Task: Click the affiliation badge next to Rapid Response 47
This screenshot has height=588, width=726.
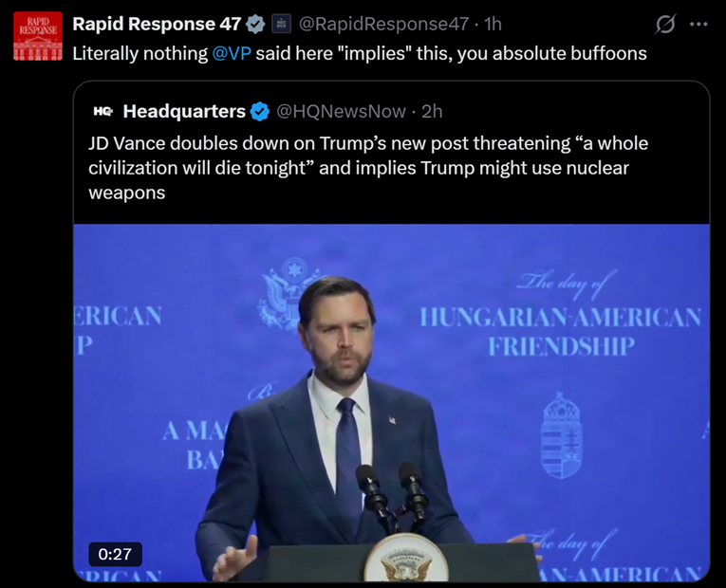Action: pyautogui.click(x=281, y=24)
